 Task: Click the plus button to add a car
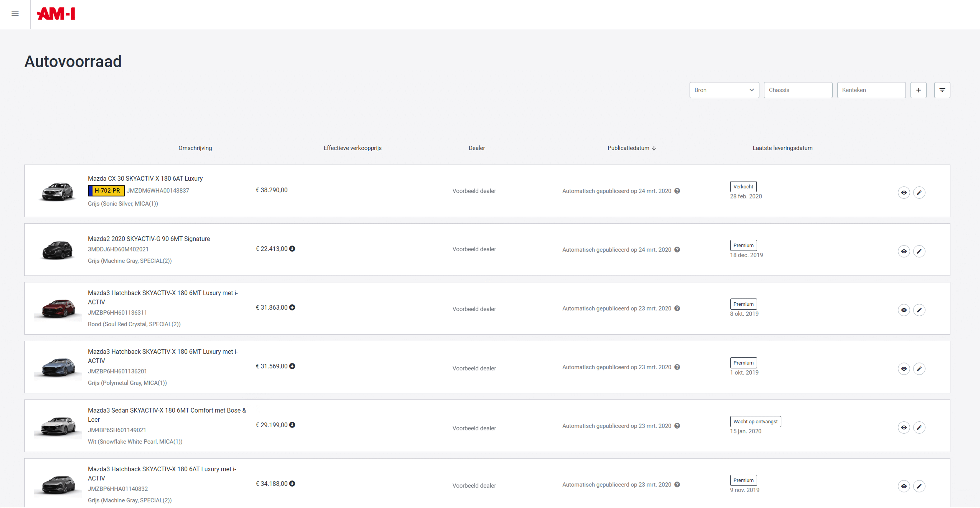[918, 90]
